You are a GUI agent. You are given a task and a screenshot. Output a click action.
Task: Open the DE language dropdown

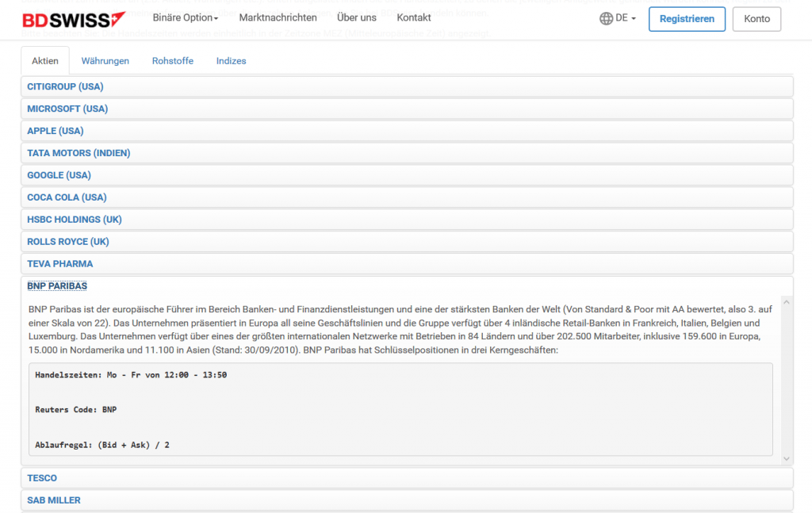tap(625, 18)
